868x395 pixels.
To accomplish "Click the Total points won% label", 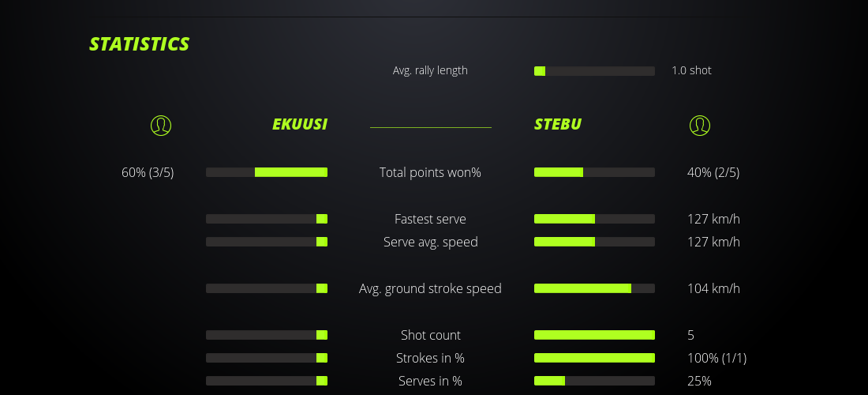I will pos(430,172).
